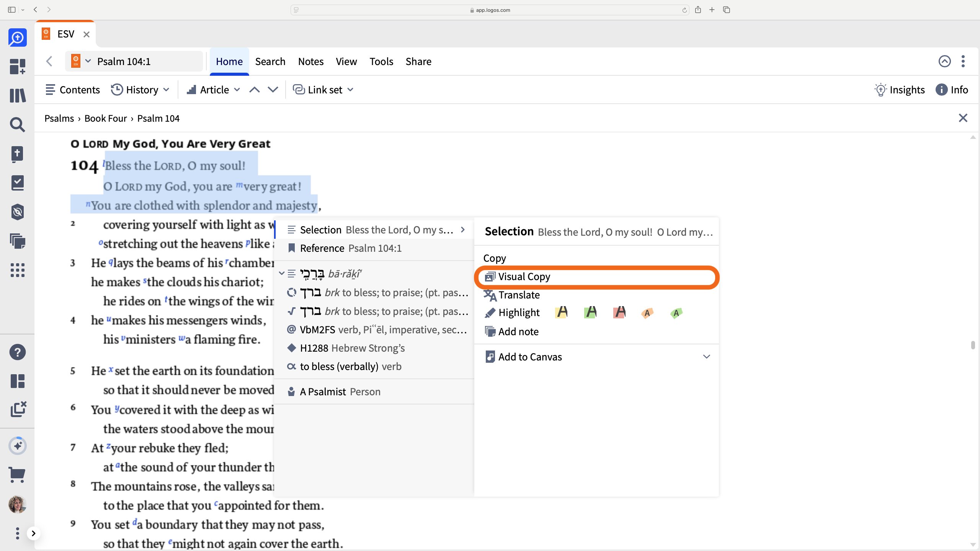Open the checklist reading plan icon
Image resolution: width=980 pixels, height=551 pixels.
click(x=18, y=183)
